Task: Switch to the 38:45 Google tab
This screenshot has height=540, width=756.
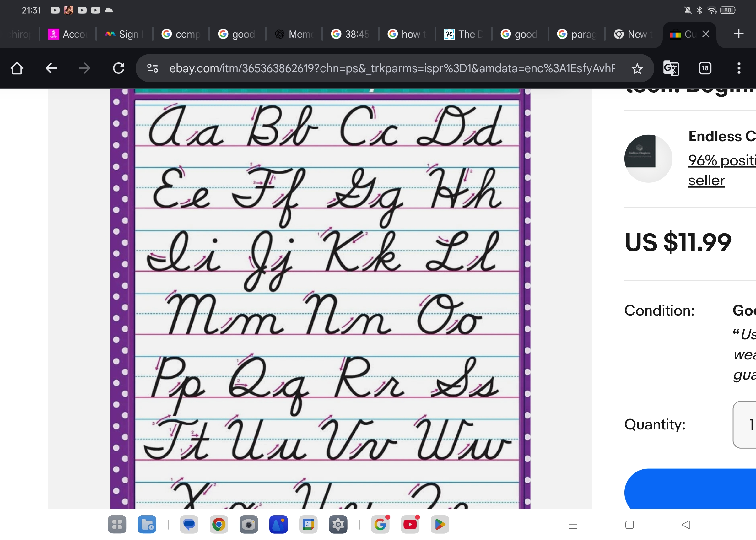Action: pyautogui.click(x=350, y=34)
